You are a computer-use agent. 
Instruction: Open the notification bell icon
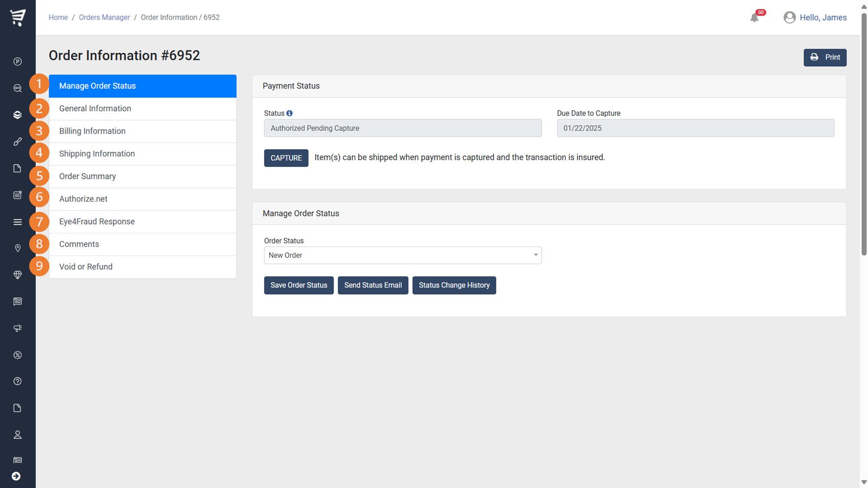pyautogui.click(x=754, y=18)
